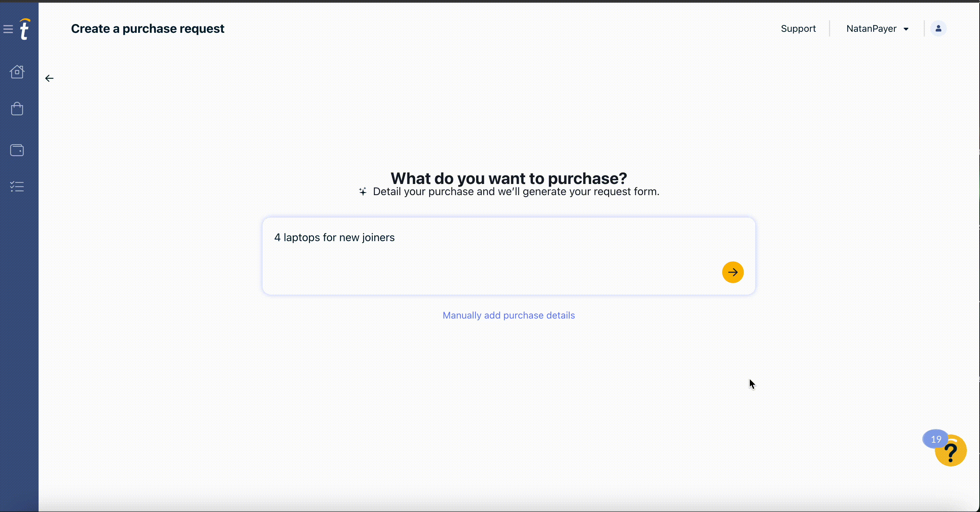Viewport: 980px width, 512px height.
Task: Go back using the left arrow
Action: 49,78
